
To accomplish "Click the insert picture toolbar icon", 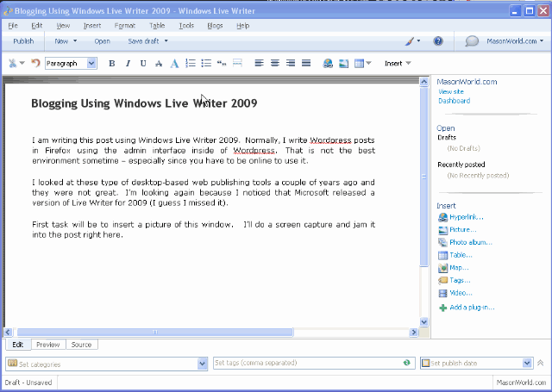I will pos(343,63).
